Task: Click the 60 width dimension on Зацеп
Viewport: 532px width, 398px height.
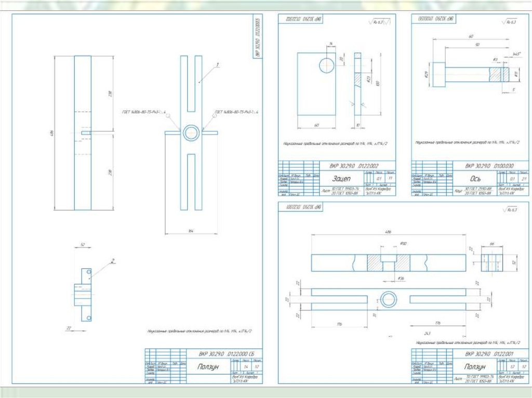Action: click(x=316, y=125)
